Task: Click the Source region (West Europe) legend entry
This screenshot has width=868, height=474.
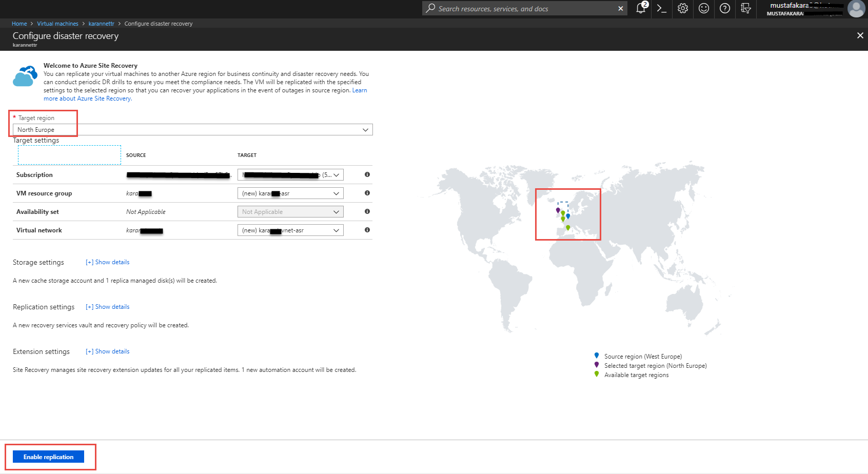Action: pos(643,357)
